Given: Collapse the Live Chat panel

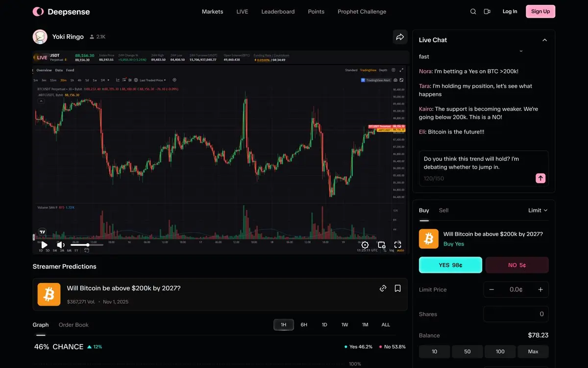Looking at the screenshot, I should point(544,40).
